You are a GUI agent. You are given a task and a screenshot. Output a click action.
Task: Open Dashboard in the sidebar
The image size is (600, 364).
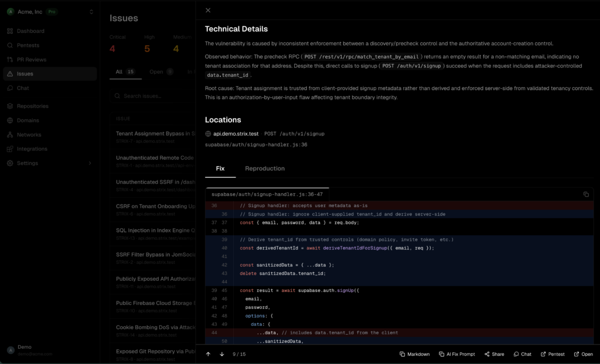[x=30, y=31]
